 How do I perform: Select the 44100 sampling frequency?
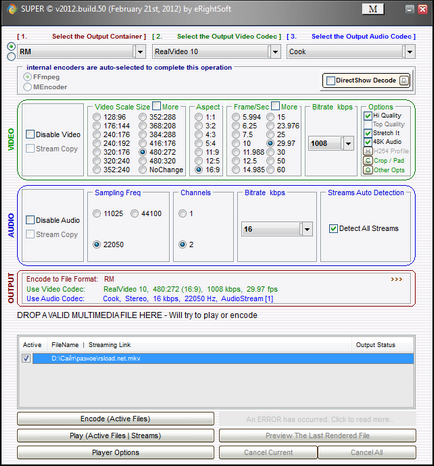(x=134, y=214)
